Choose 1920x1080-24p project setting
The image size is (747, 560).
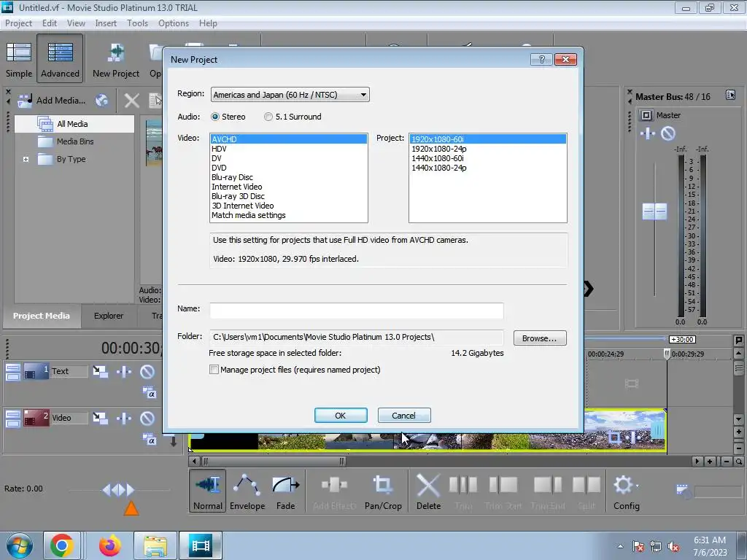(x=488, y=149)
